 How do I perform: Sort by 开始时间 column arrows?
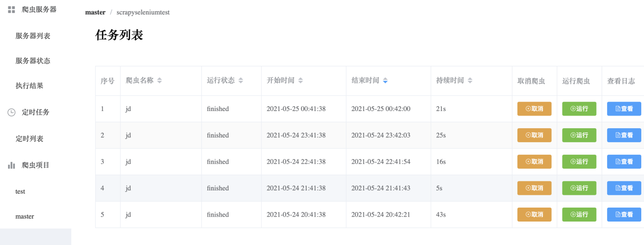301,81
